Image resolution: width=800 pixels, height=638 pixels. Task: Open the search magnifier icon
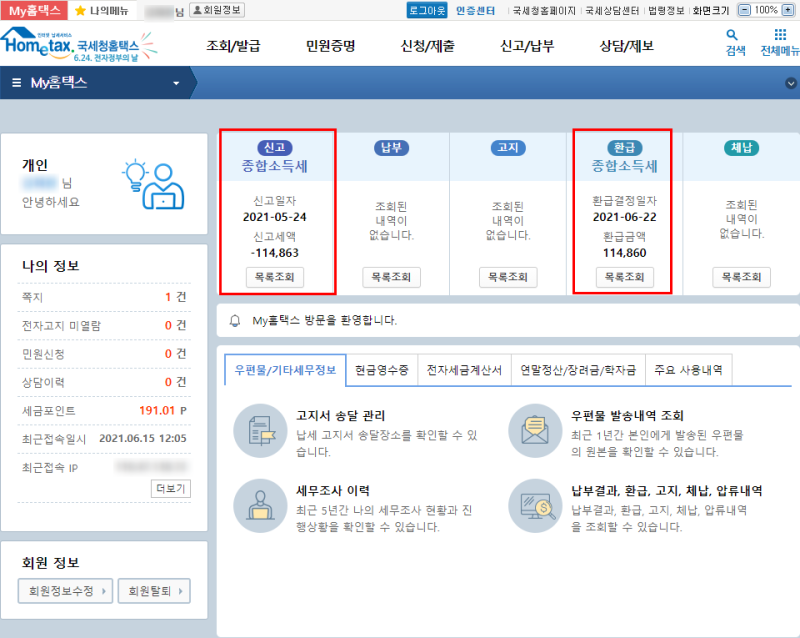point(732,35)
